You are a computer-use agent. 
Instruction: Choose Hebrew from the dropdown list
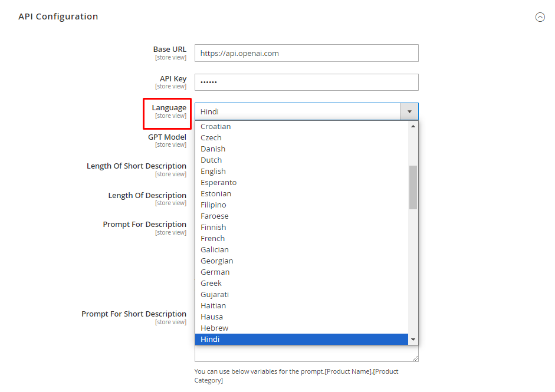click(x=214, y=328)
